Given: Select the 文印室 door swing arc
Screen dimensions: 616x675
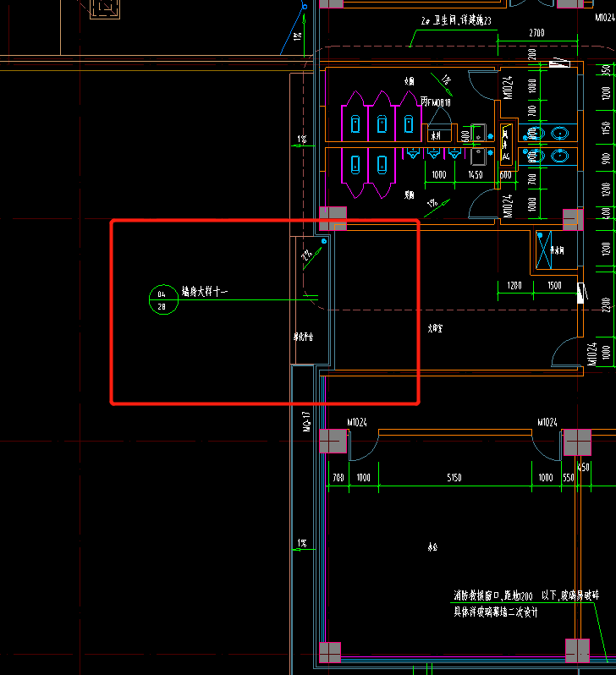Looking at the screenshot, I should tap(565, 352).
